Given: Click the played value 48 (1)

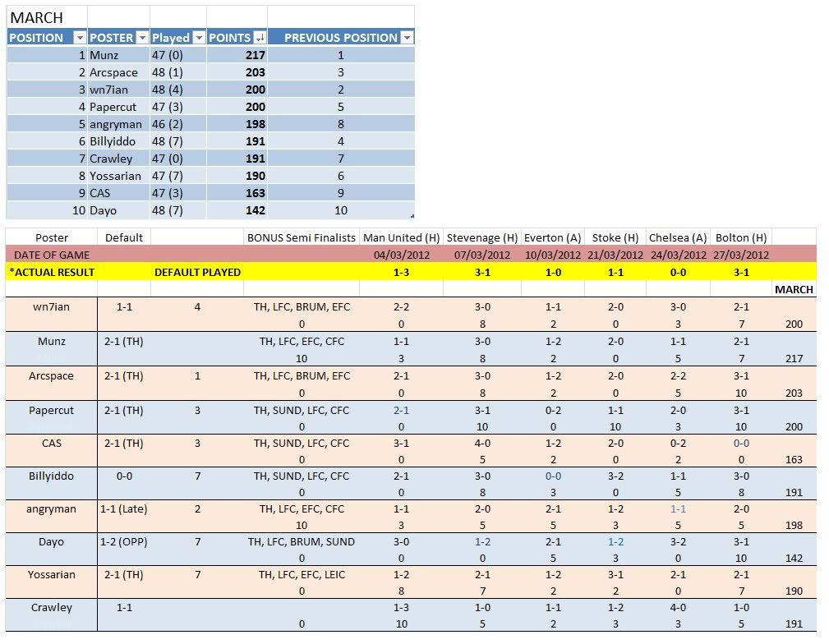Looking at the screenshot, I should click(x=167, y=72).
